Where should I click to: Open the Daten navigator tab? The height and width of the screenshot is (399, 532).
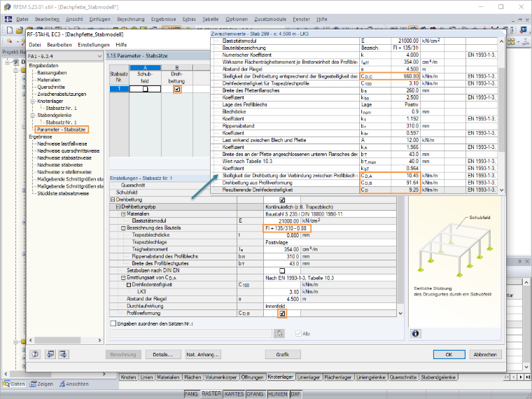click(x=14, y=384)
